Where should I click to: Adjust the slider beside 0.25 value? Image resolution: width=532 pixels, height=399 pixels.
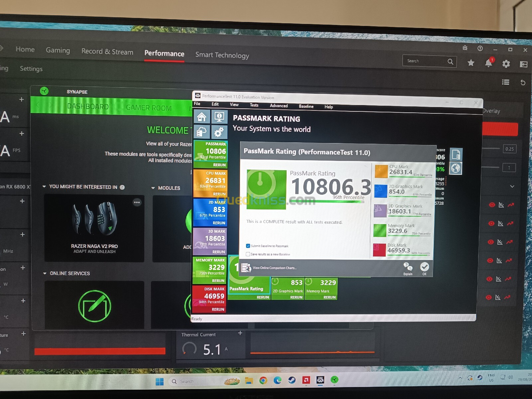[x=491, y=148]
